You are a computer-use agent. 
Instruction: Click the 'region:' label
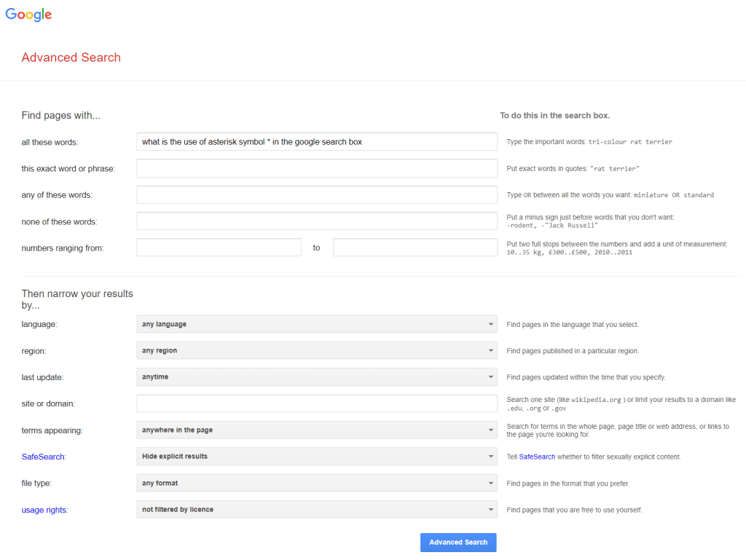coord(34,351)
